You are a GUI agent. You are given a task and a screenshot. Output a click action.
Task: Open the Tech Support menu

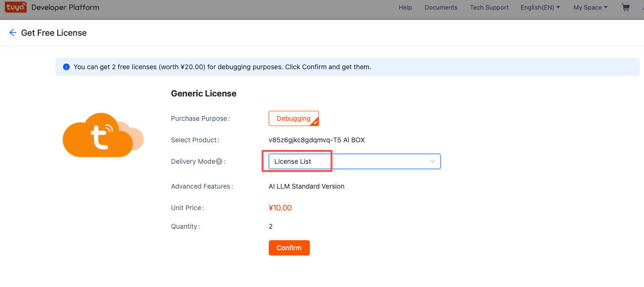coord(489,7)
